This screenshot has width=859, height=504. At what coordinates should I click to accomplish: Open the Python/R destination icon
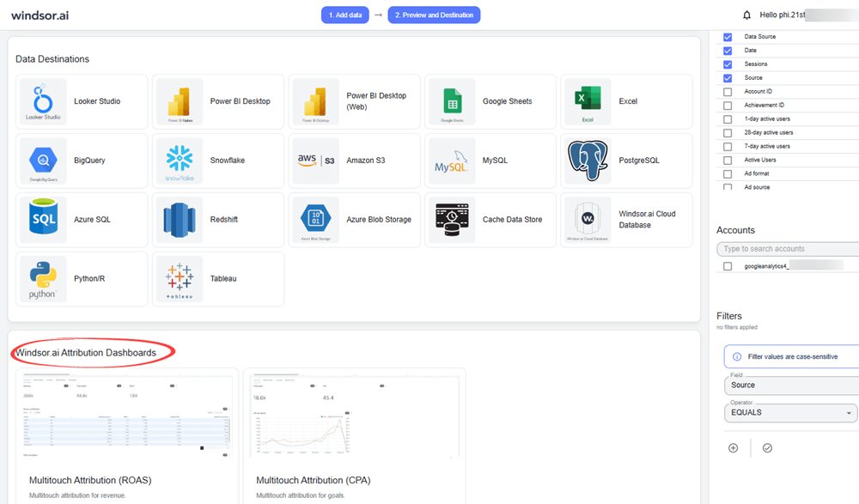point(43,279)
